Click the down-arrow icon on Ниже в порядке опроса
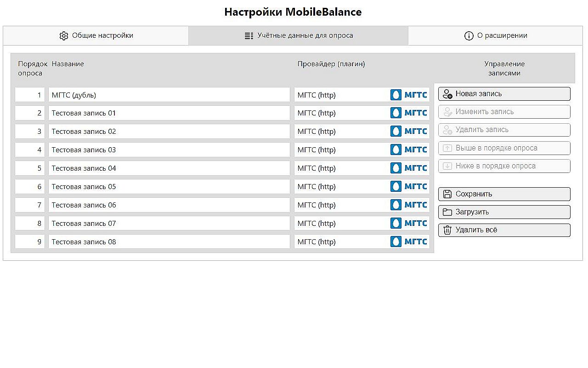This screenshot has height=368, width=588. 447,166
